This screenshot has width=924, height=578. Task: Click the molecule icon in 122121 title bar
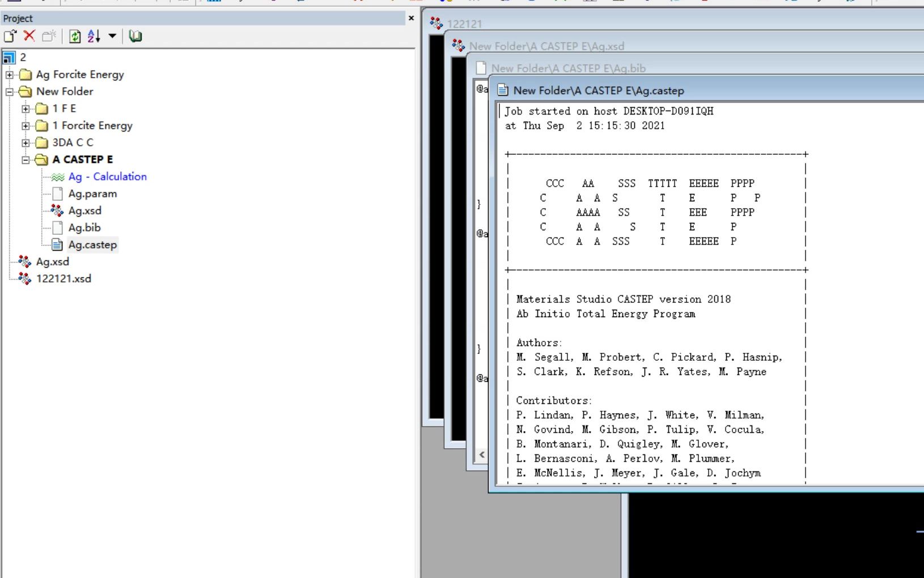coord(436,23)
